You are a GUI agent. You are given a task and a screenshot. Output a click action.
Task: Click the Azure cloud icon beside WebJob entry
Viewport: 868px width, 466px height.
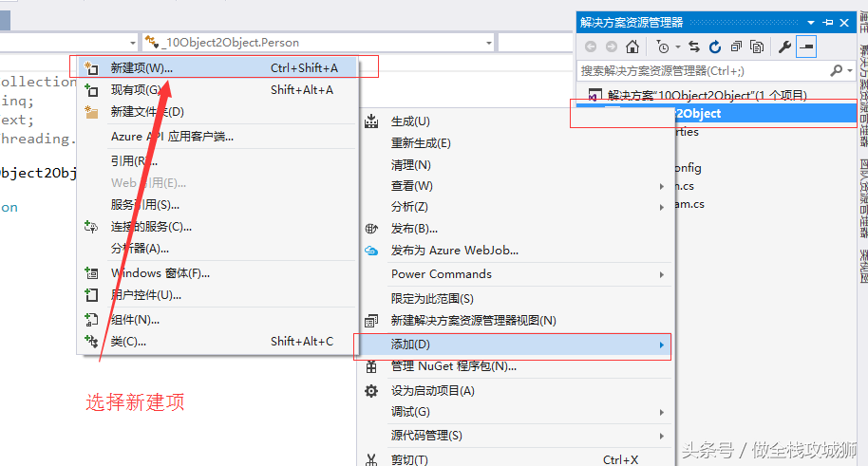click(371, 251)
